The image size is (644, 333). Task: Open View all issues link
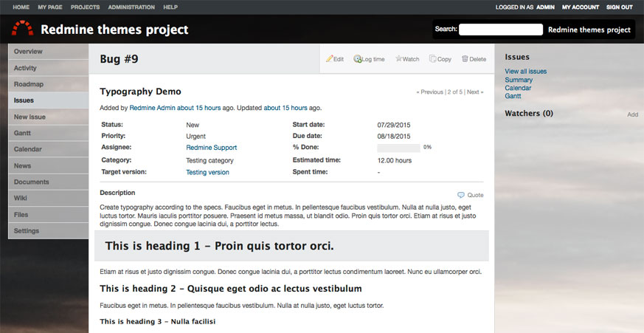tap(526, 71)
